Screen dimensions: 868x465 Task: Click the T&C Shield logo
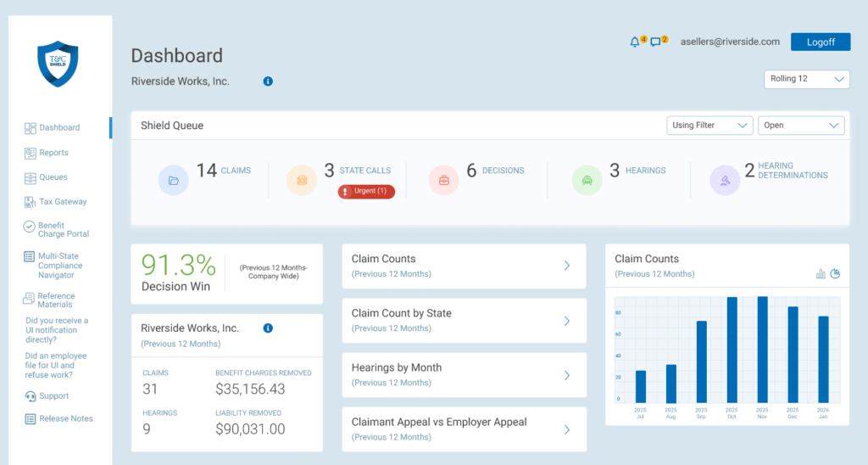point(58,64)
